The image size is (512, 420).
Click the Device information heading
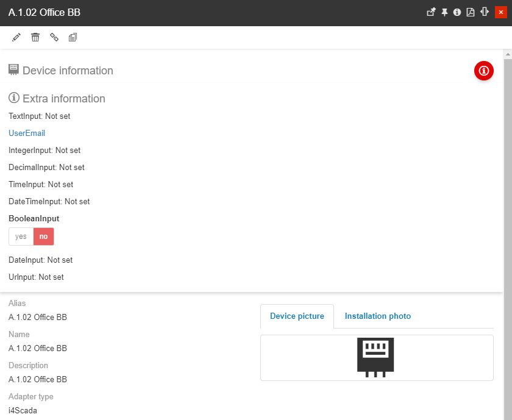(67, 71)
